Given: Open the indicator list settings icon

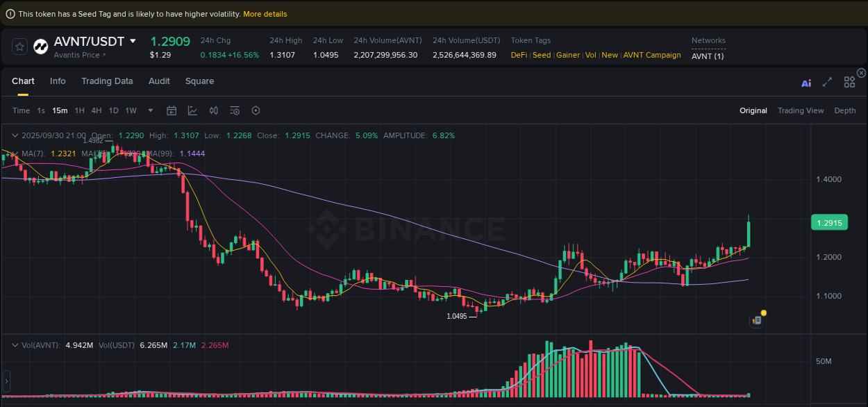Looking at the screenshot, I should 234,110.
